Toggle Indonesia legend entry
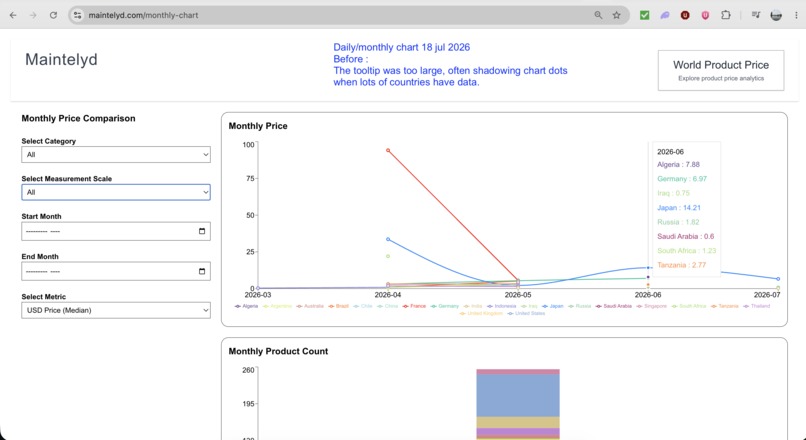Viewport: 806px width, 440px height. [502, 306]
